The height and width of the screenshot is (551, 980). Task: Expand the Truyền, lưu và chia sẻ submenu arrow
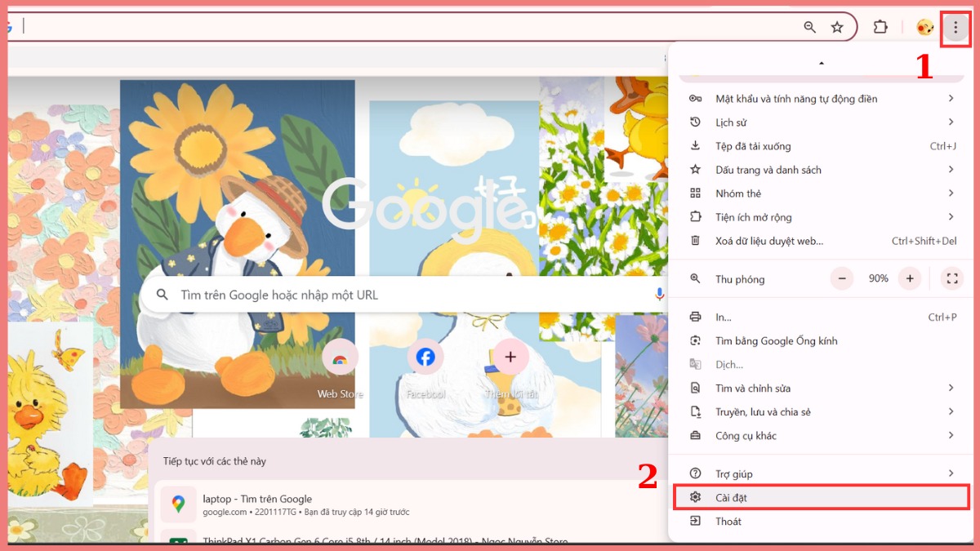click(951, 411)
